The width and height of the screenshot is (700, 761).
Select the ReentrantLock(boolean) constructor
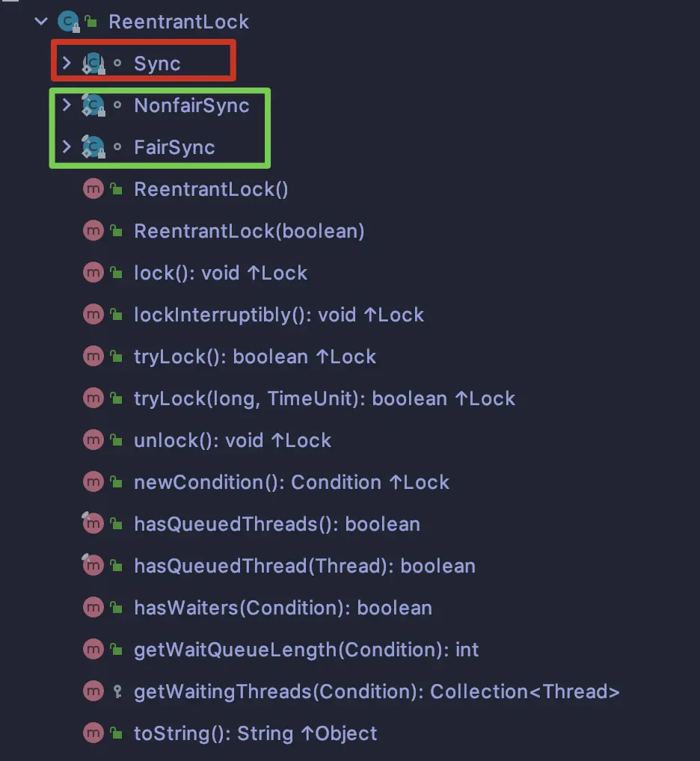[x=249, y=231]
